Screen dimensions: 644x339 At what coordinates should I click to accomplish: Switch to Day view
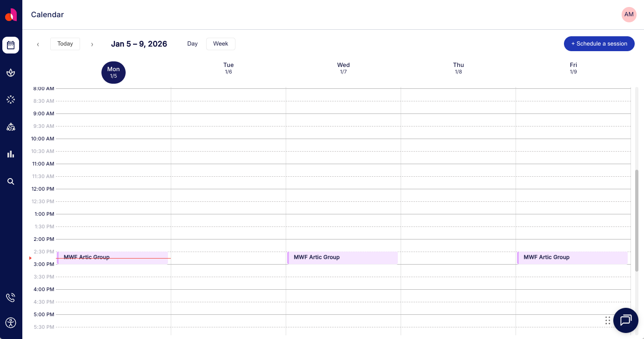pyautogui.click(x=192, y=44)
